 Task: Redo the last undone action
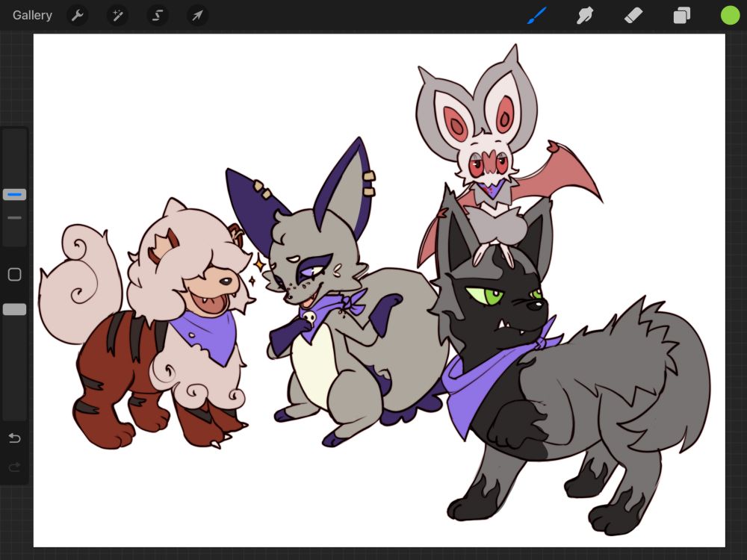pos(14,467)
